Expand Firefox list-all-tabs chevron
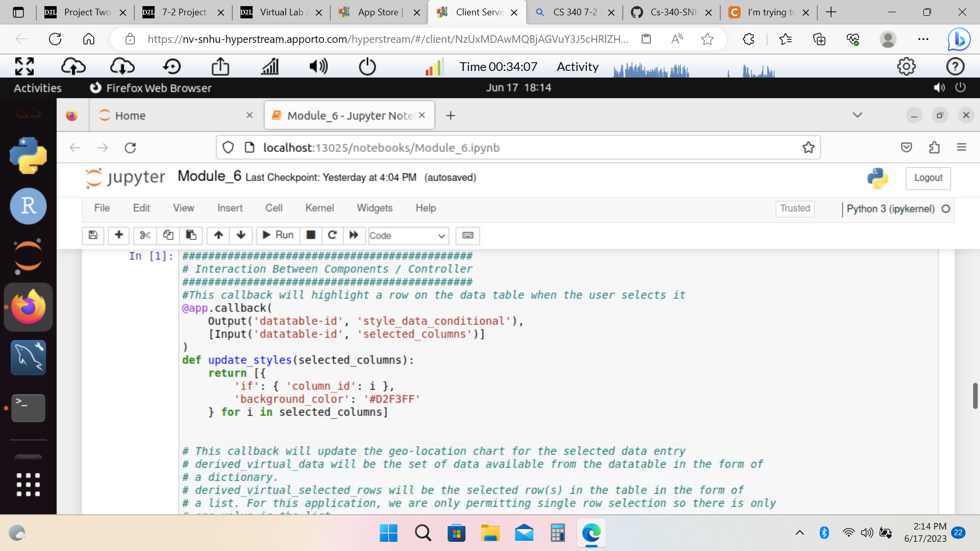 tap(857, 115)
